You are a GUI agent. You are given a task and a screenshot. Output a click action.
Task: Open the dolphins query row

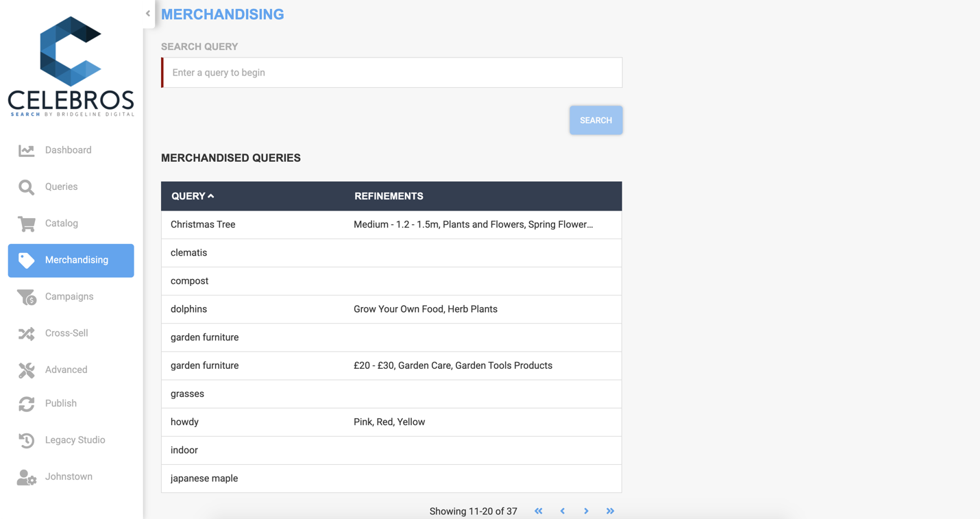[391, 309]
